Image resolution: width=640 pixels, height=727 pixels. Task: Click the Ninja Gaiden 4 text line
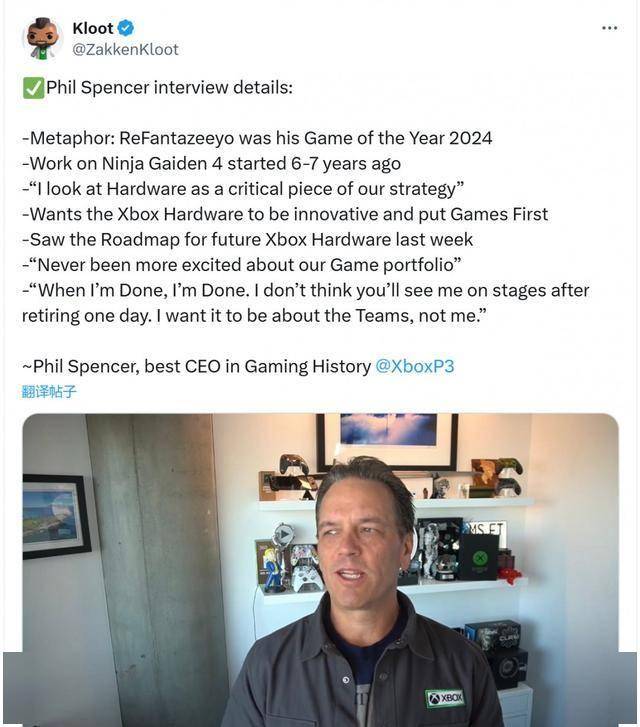point(211,164)
